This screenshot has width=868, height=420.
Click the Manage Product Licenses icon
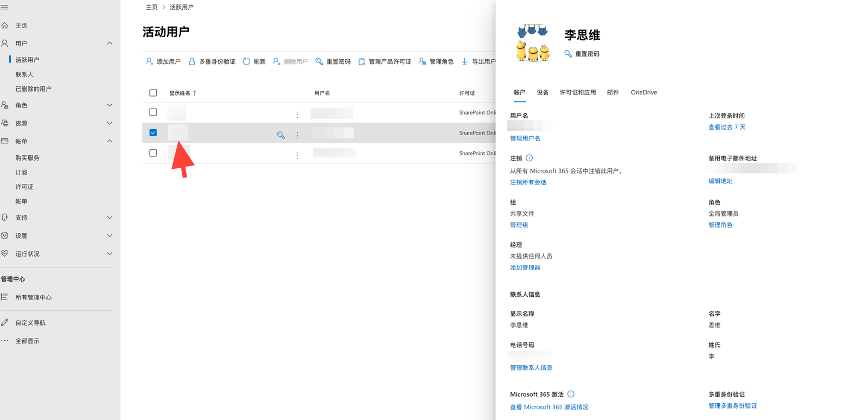click(362, 61)
